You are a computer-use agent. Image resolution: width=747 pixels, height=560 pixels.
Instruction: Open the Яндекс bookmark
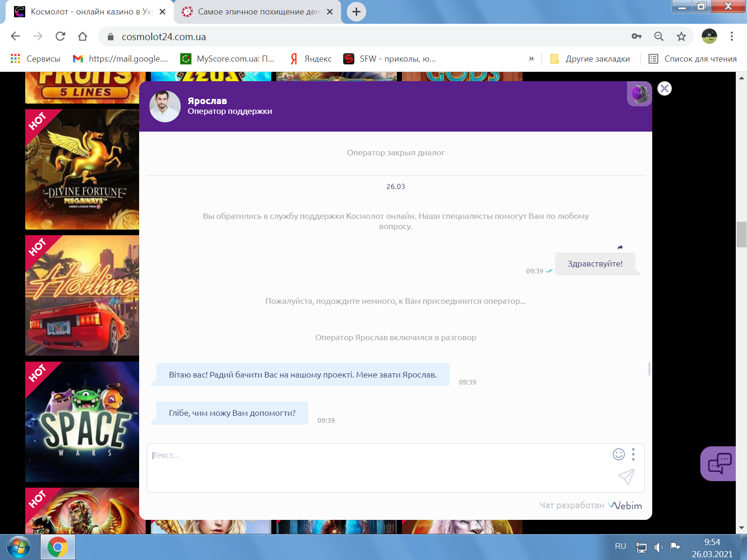(x=311, y=59)
